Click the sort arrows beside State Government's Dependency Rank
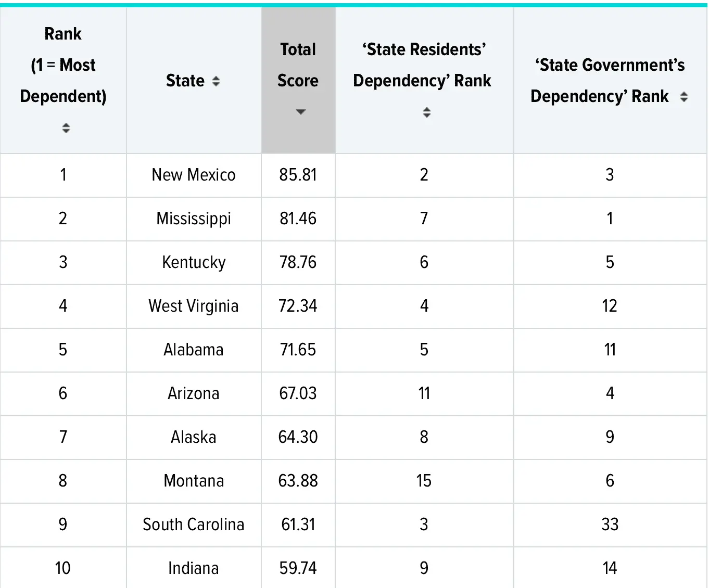Image resolution: width=709 pixels, height=588 pixels. click(x=683, y=97)
